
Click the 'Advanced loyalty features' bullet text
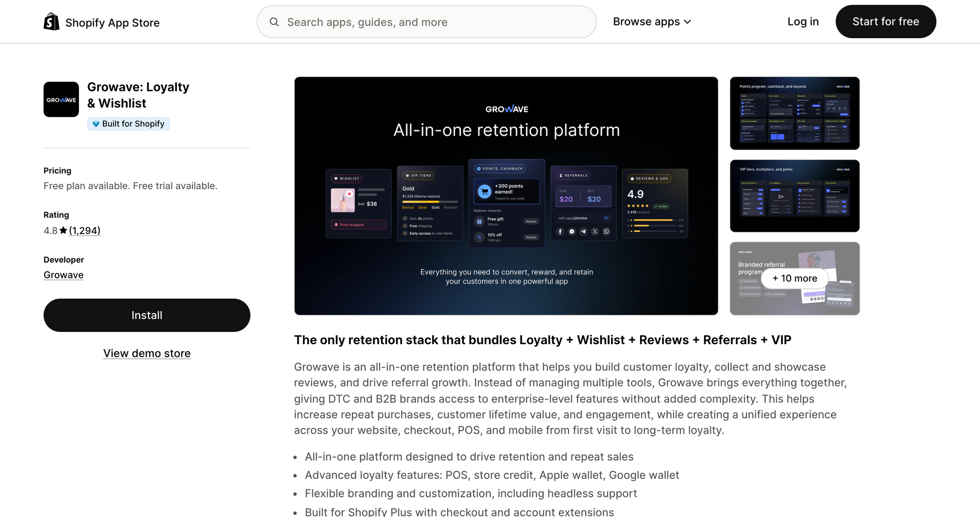(x=492, y=475)
